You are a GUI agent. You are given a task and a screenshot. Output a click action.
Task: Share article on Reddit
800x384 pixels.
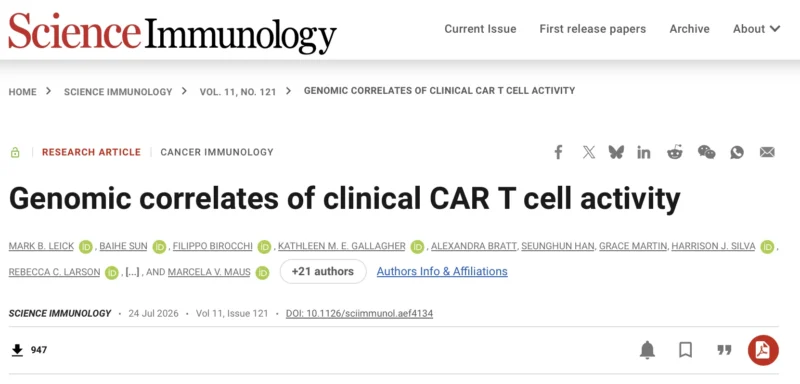pyautogui.click(x=675, y=152)
